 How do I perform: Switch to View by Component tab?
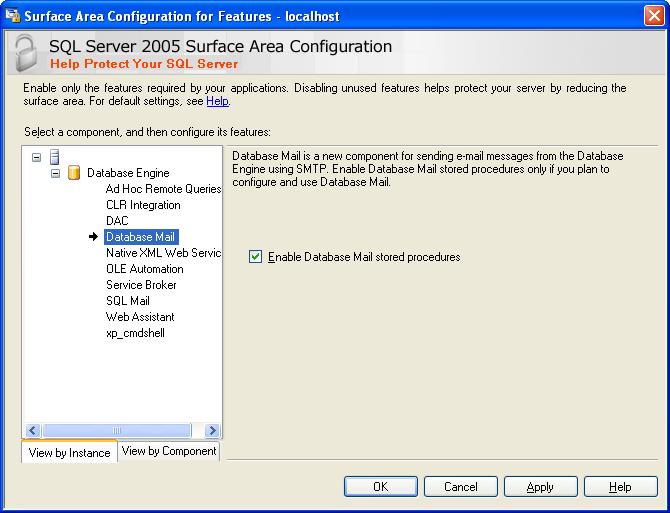pyautogui.click(x=169, y=451)
